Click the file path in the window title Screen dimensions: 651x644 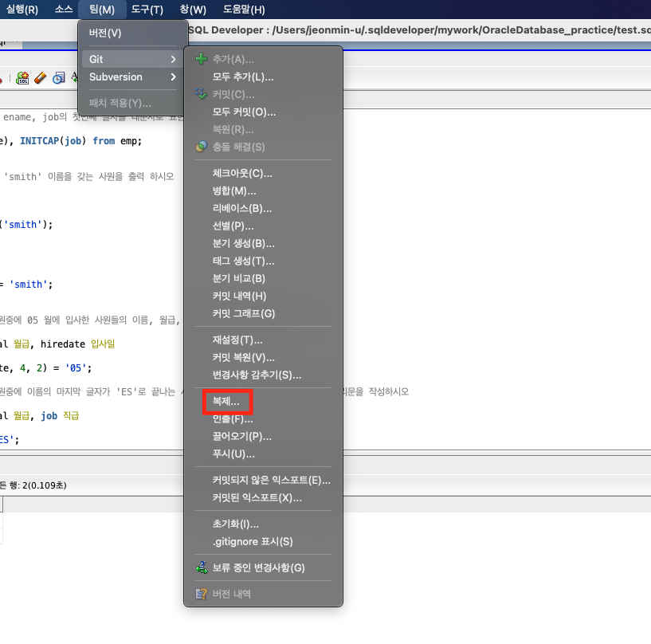(x=461, y=30)
